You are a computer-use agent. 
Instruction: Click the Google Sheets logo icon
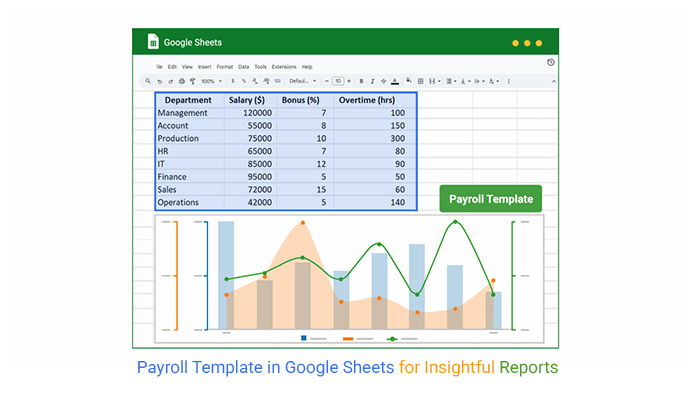tap(153, 41)
